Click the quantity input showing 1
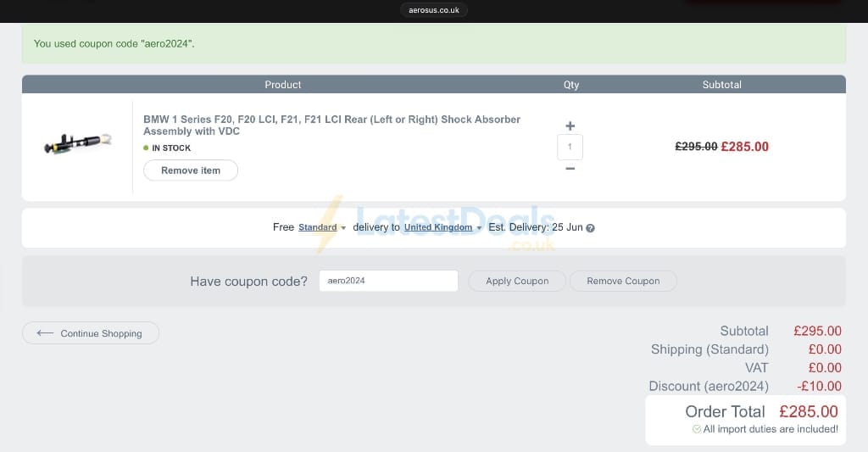This screenshot has height=452, width=868. [x=570, y=147]
